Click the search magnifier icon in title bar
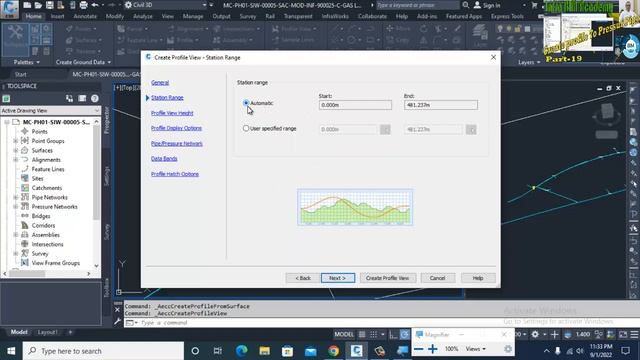 tap(466, 5)
